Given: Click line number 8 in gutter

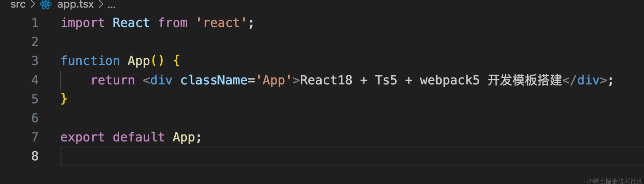Looking at the screenshot, I should [35, 156].
